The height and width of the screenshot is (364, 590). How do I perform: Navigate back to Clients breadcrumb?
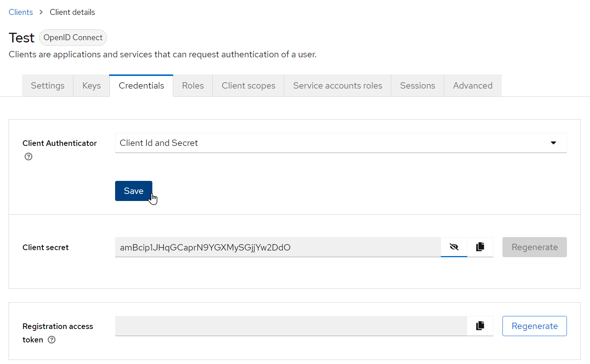(21, 12)
